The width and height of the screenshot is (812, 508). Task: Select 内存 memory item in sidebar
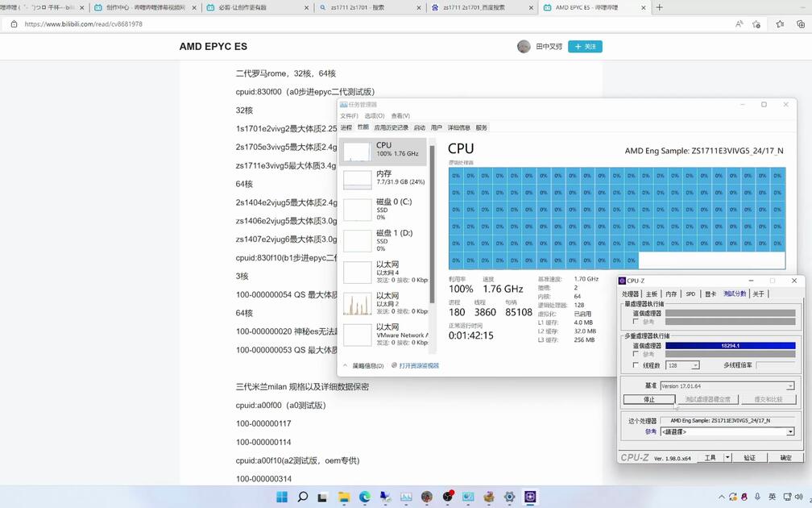point(383,179)
